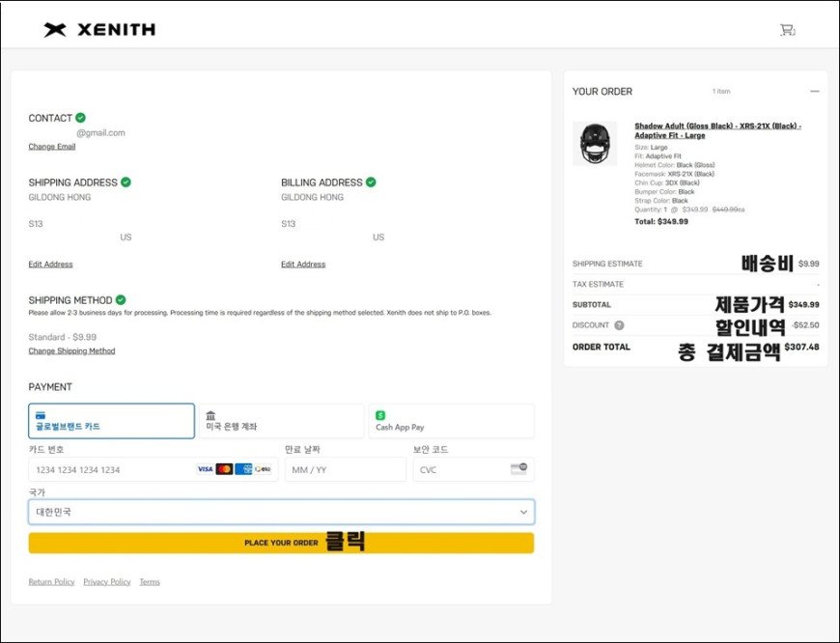Viewport: 840px width, 643px height.
Task: Click the Billing Address green checkmark
Action: tap(371, 182)
